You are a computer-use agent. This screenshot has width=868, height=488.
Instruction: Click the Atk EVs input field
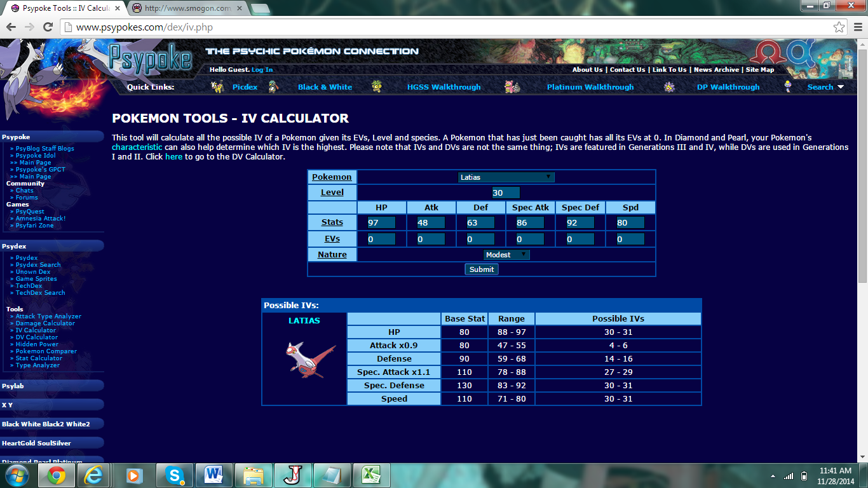(431, 239)
